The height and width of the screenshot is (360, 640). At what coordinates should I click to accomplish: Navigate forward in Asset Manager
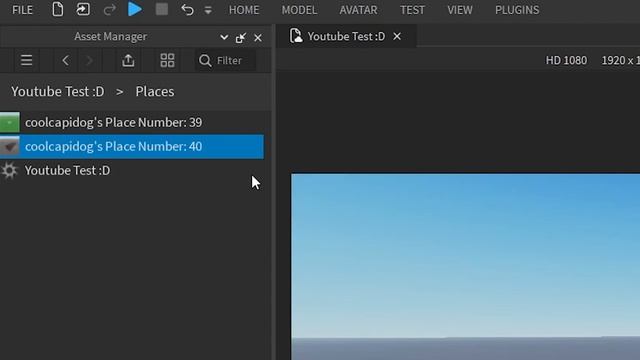pos(89,60)
